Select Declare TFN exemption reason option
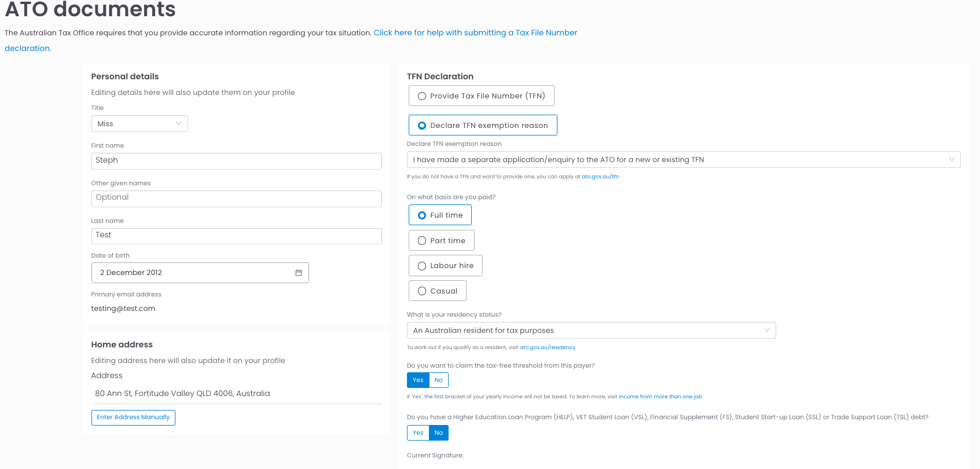The height and width of the screenshot is (469, 980). click(483, 126)
